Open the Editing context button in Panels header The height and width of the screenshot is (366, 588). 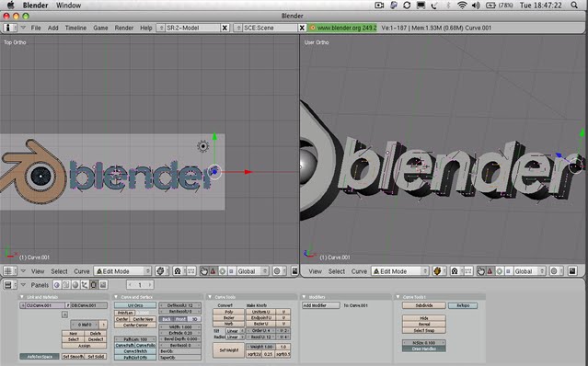tap(94, 285)
